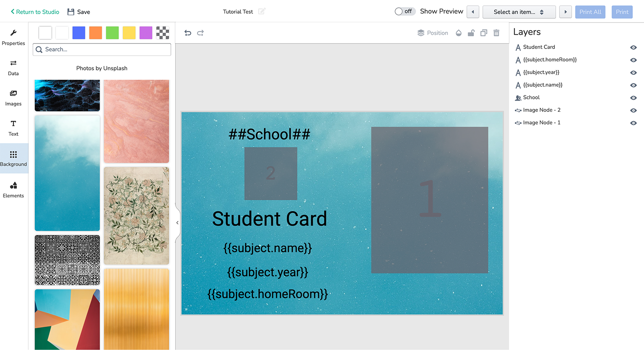
Task: Choose the dark blue wave photo
Action: [67, 95]
